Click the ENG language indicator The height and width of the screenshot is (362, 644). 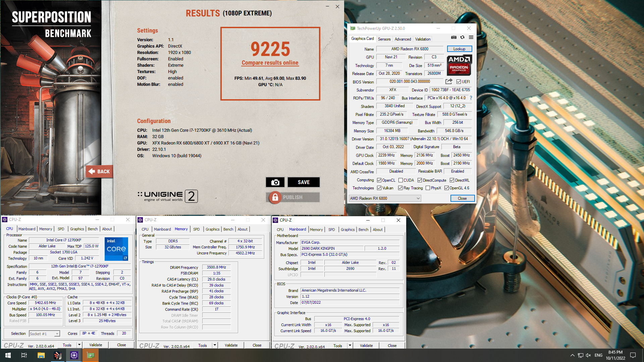(598, 355)
